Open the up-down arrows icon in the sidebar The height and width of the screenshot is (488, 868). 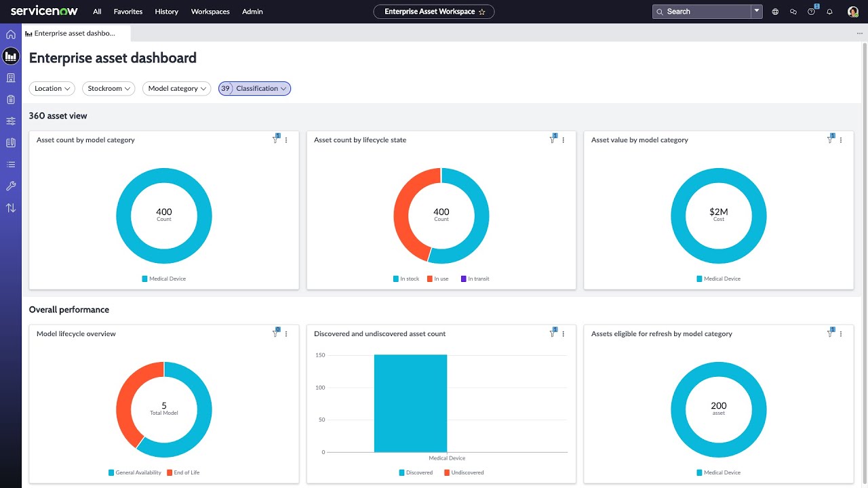[x=11, y=208]
